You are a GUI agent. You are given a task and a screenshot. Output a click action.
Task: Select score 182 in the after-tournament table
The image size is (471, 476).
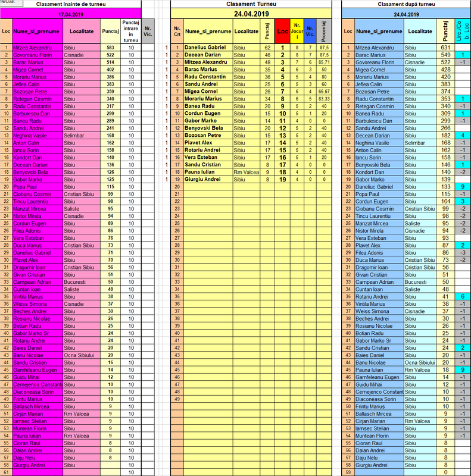pos(445,136)
